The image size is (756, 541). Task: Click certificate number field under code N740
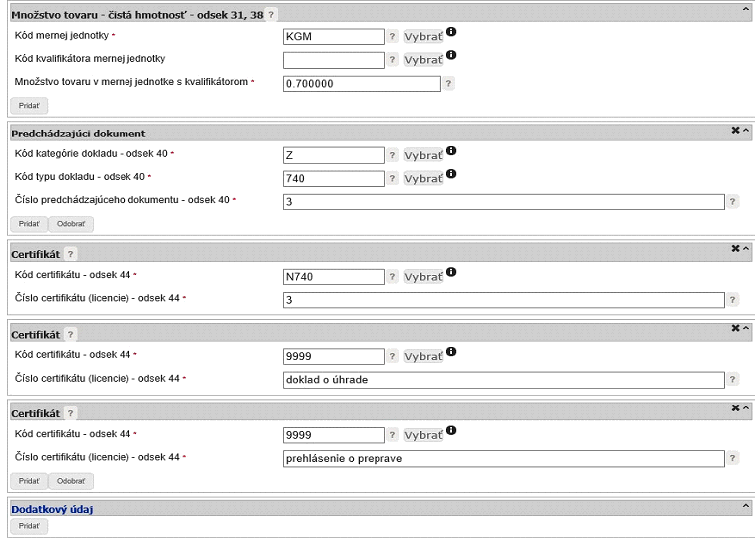pos(503,300)
